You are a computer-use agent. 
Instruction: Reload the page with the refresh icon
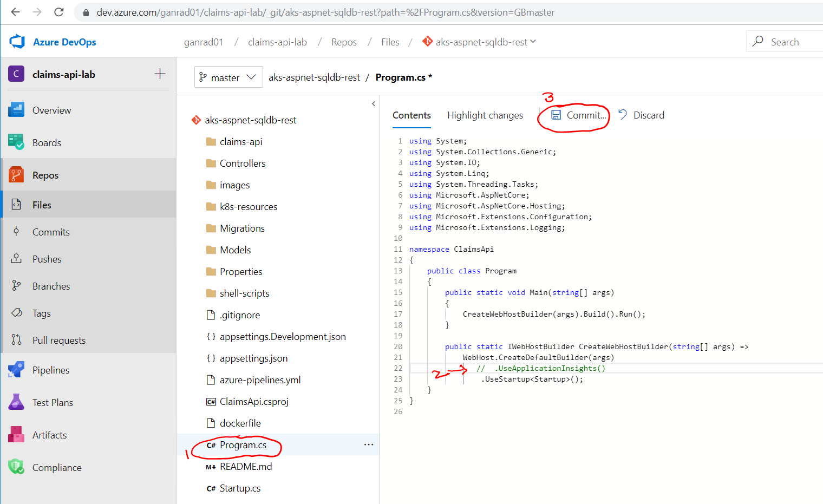(59, 12)
